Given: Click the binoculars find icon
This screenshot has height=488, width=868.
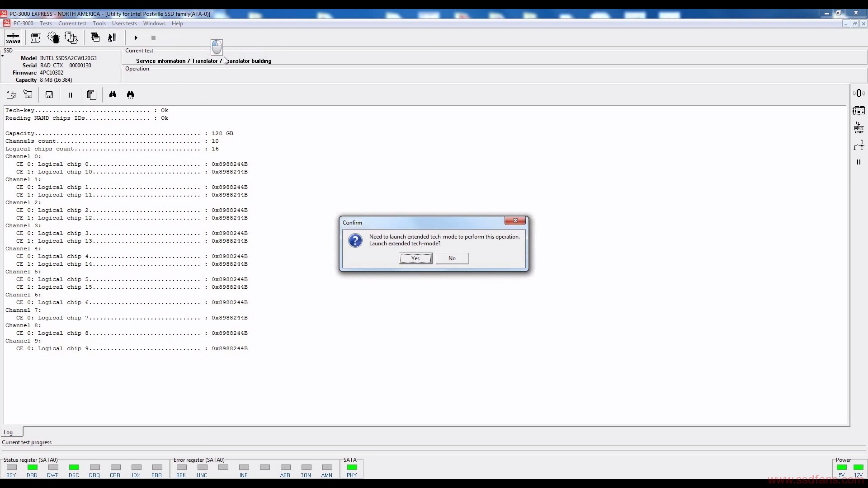Looking at the screenshot, I should pyautogui.click(x=113, y=94).
